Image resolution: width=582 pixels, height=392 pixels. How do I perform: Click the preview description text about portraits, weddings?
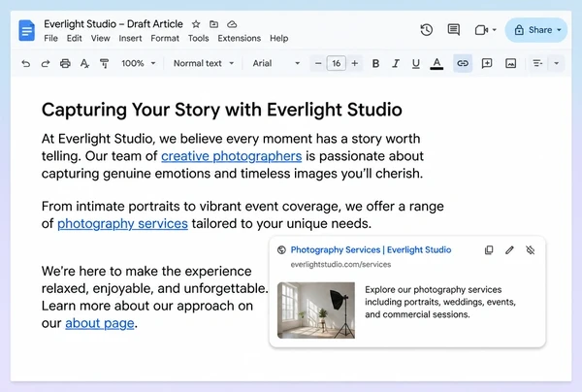(x=440, y=302)
